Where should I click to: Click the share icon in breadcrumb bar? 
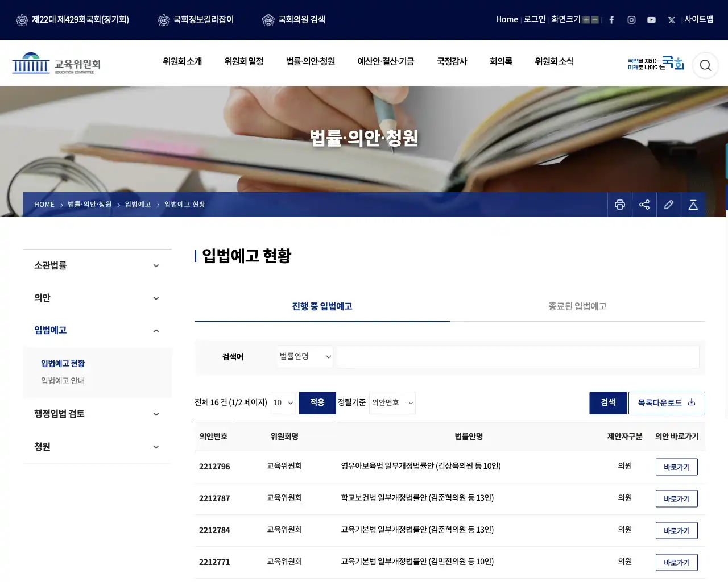pyautogui.click(x=644, y=205)
